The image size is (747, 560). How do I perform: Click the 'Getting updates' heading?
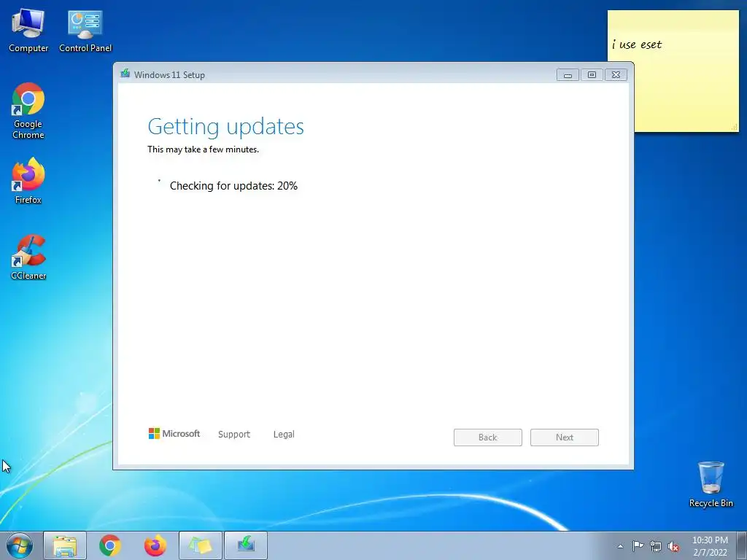tap(226, 127)
